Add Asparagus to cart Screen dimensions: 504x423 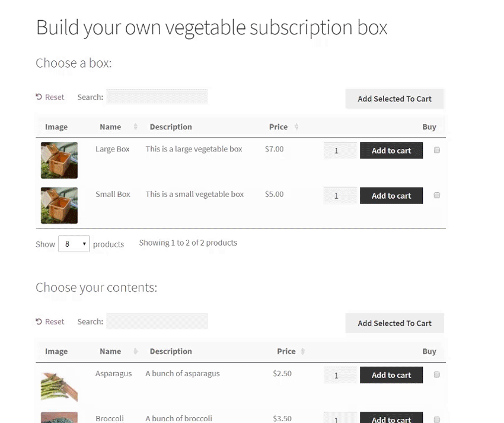(x=391, y=374)
